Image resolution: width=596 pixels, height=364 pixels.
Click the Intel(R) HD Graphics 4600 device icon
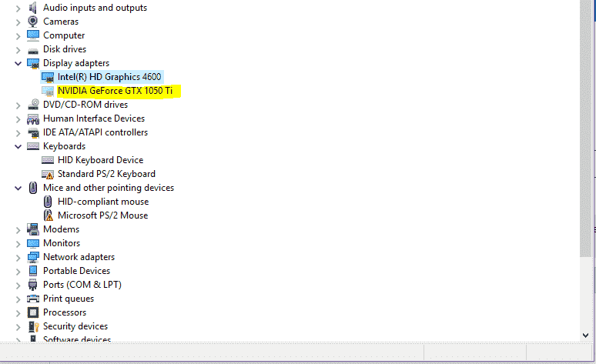pyautogui.click(x=48, y=77)
